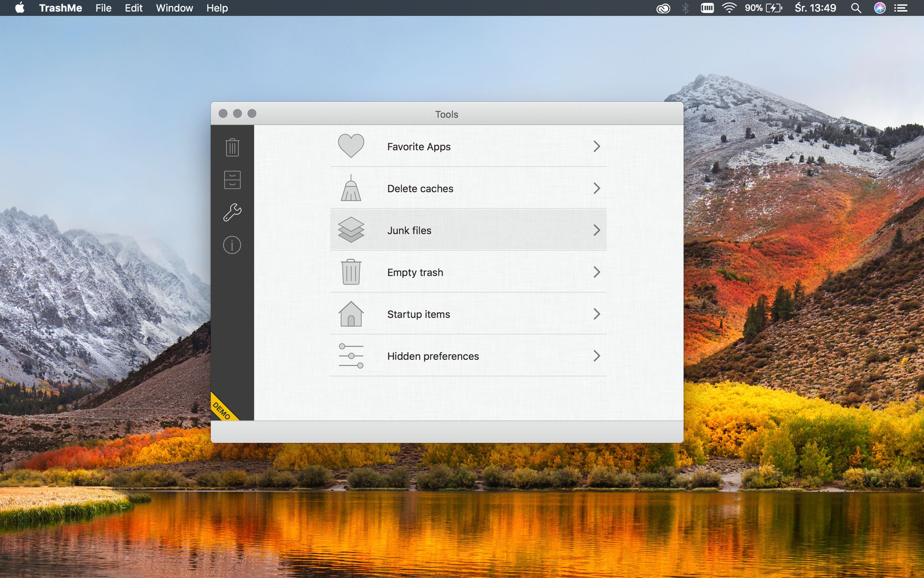
Task: Open Spotlight search in menu bar
Action: click(x=856, y=8)
